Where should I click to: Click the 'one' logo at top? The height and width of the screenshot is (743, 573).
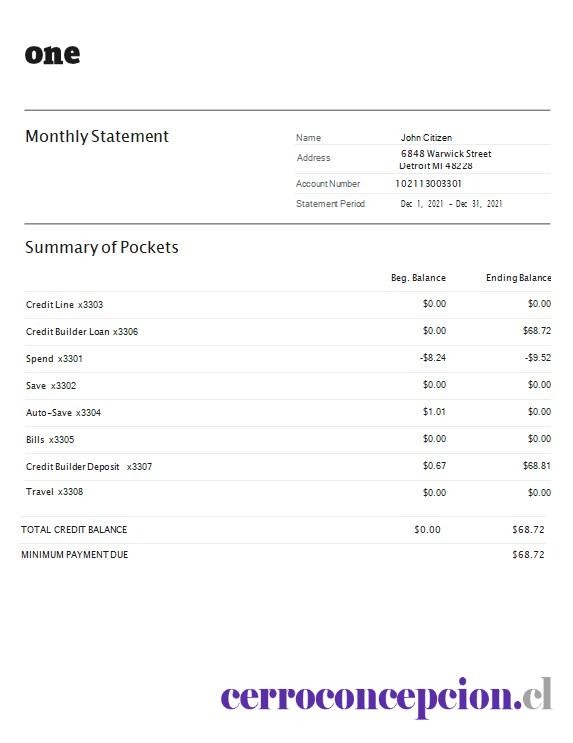tap(52, 54)
